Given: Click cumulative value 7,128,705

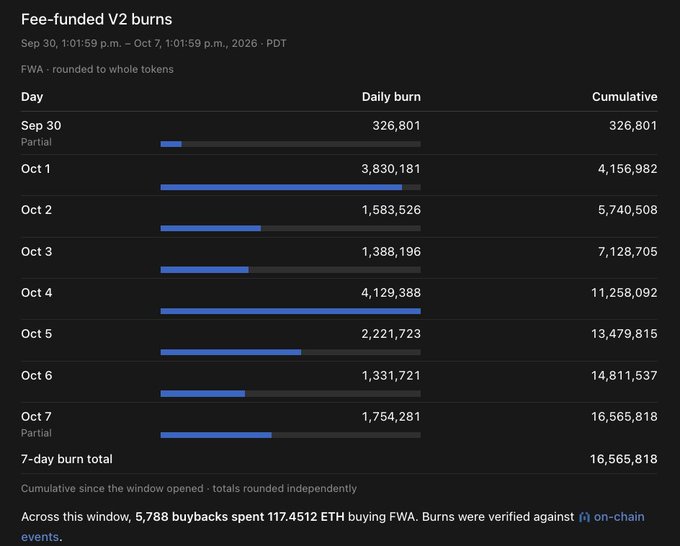Looking at the screenshot, I should click(x=628, y=252).
